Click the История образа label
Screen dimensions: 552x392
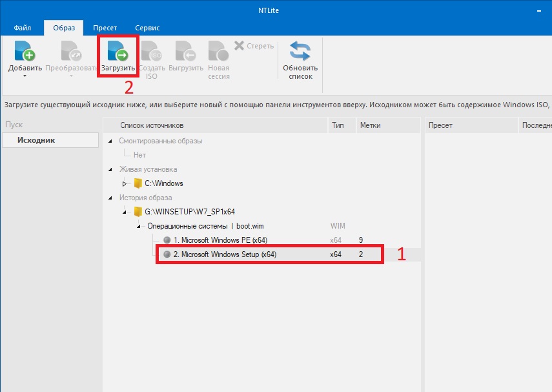pos(145,198)
